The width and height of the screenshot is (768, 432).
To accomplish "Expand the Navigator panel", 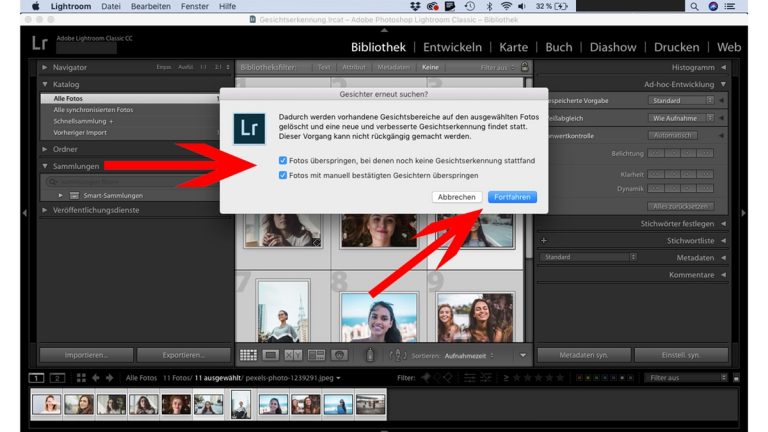I will (45, 67).
